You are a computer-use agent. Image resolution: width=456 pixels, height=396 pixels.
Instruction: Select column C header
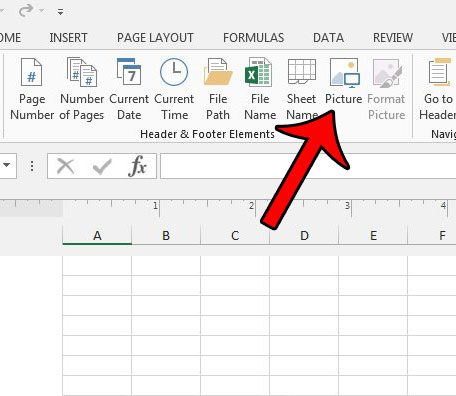[x=235, y=235]
